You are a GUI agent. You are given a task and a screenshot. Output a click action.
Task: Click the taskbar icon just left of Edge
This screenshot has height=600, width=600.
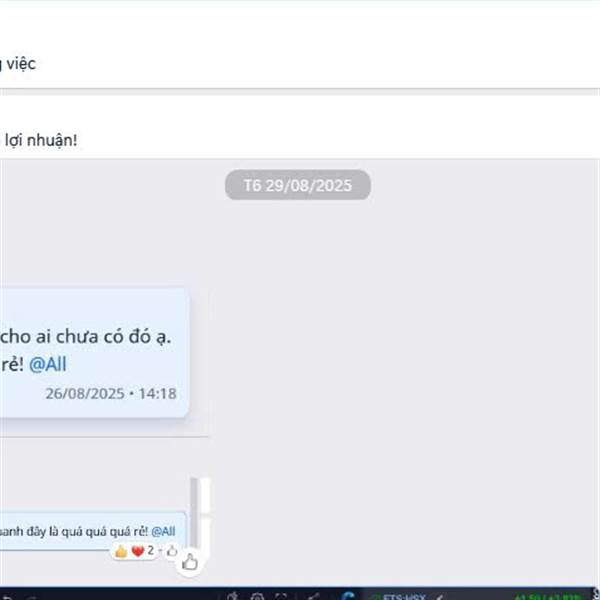pos(314,596)
